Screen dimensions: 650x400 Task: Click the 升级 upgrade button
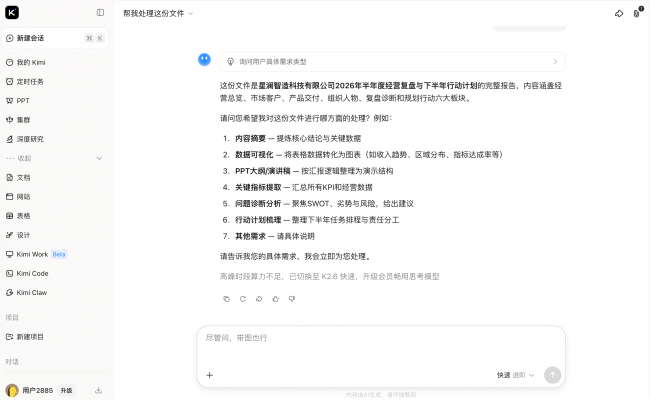tap(66, 390)
